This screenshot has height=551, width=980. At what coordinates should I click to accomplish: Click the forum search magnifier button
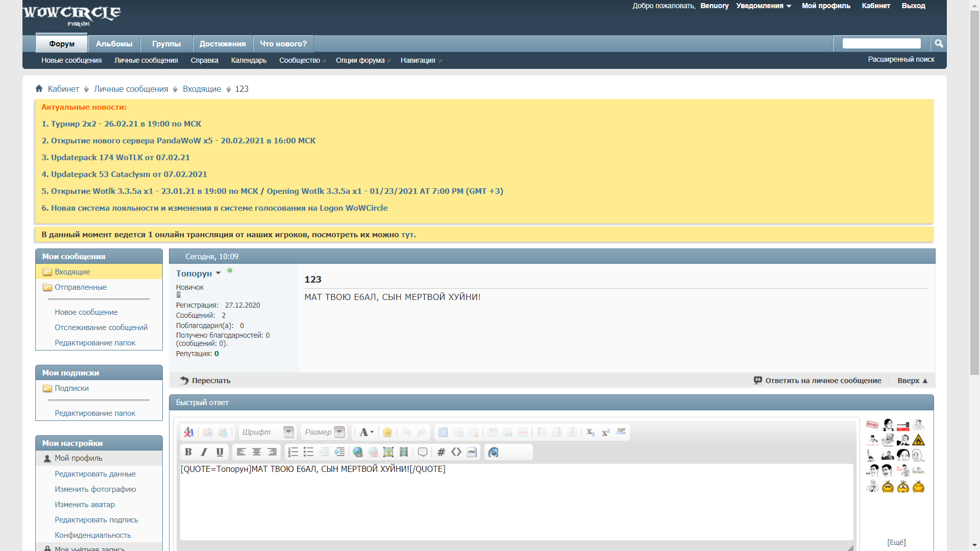(939, 43)
